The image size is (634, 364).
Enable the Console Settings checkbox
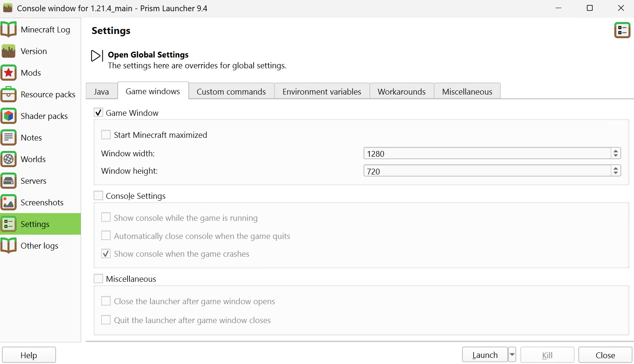99,196
